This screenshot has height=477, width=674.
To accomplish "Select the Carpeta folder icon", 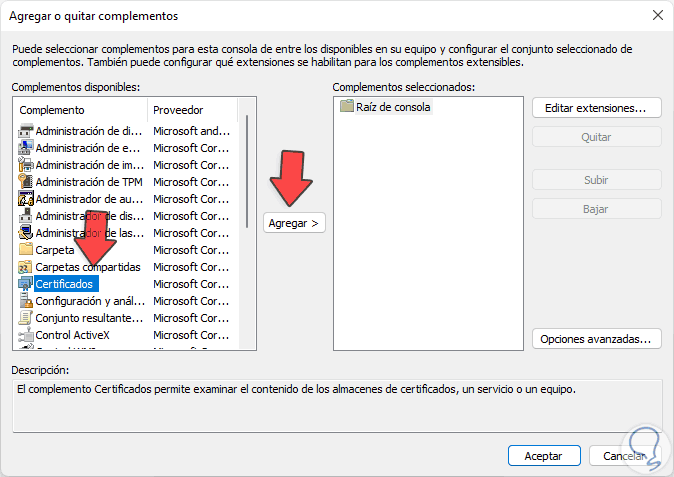I will click(26, 250).
